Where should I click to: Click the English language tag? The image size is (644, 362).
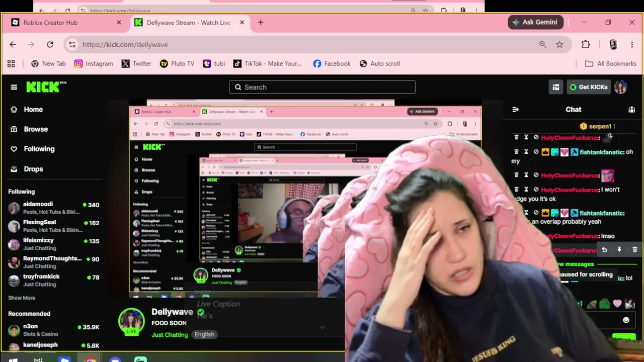[x=204, y=334]
